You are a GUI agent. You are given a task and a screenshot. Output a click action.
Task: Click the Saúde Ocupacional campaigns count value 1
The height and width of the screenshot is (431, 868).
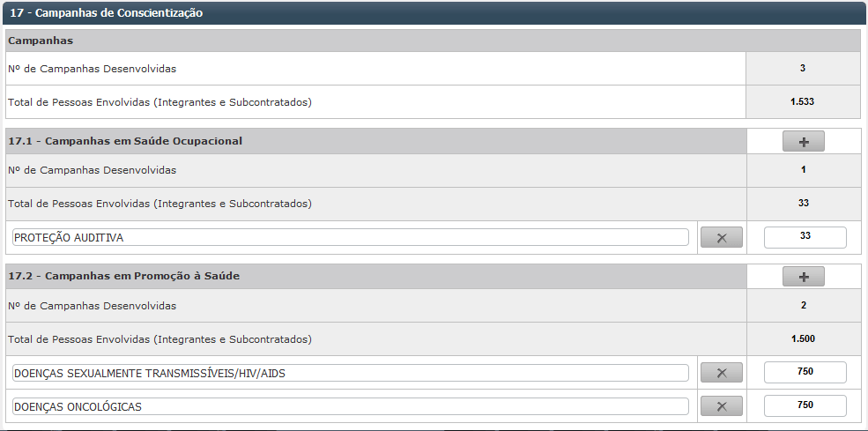(803, 169)
